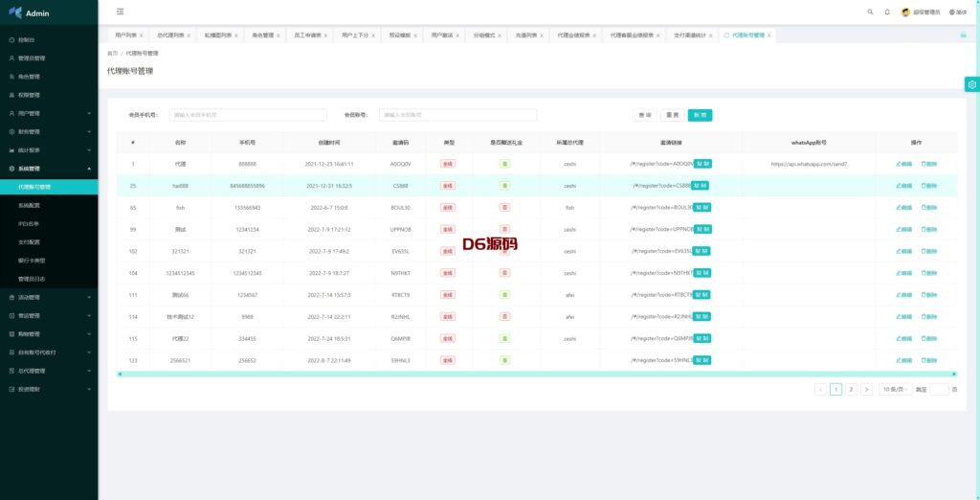Click the date cell 2022-8-7 22:11:49

[329, 360]
